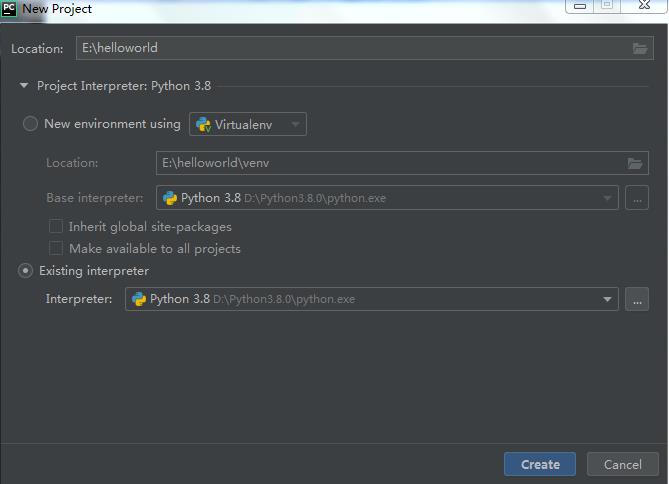Click venv Location field E:\helloworld\venv
Viewport: 669px width, 484px height.
[x=402, y=163]
